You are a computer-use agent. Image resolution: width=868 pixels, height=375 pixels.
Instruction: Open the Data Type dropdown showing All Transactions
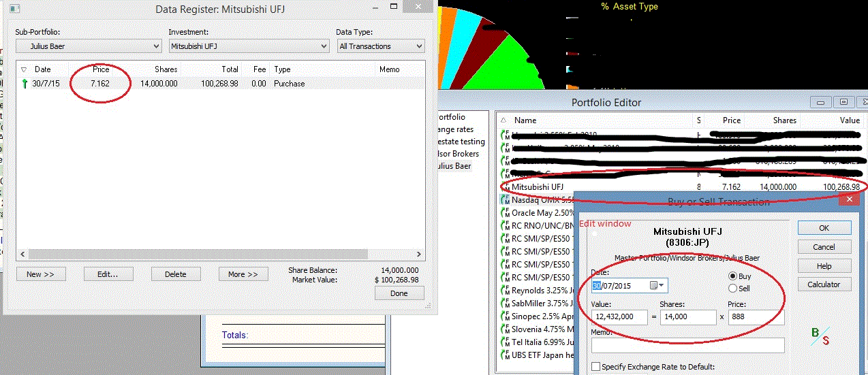point(381,46)
